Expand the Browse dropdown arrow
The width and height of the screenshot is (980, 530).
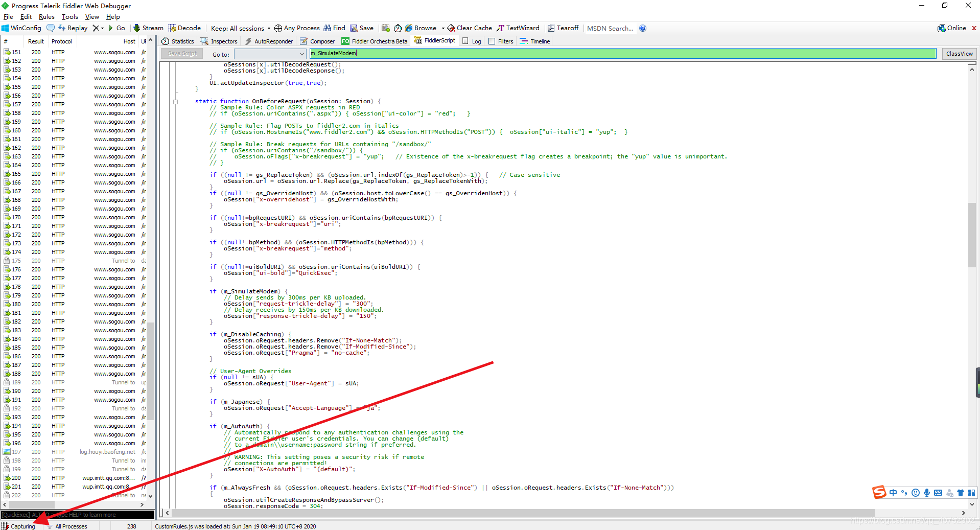tap(443, 28)
